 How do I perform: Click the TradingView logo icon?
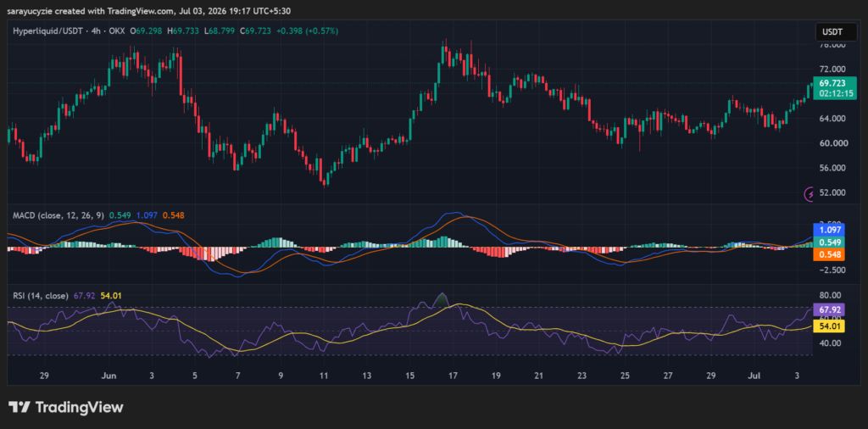(19, 408)
